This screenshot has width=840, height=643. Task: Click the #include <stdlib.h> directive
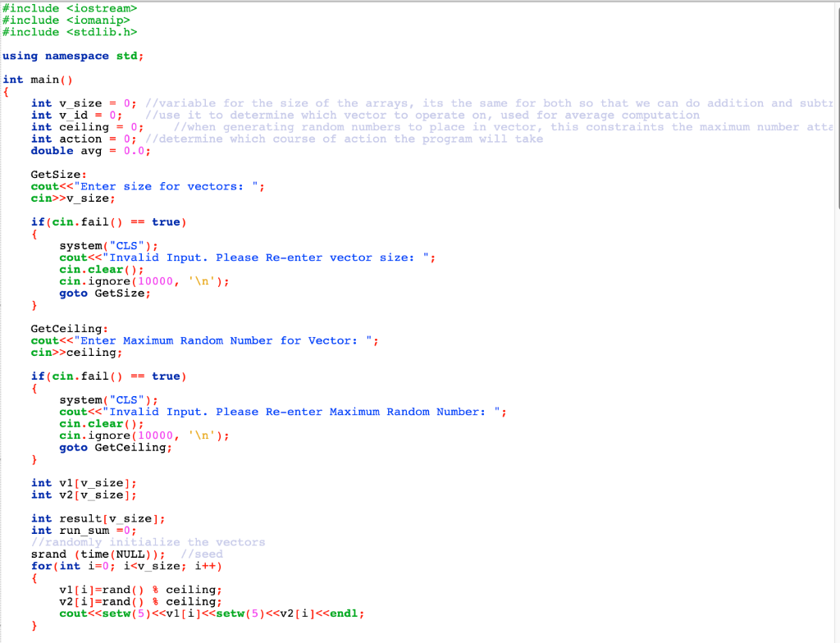(x=70, y=32)
